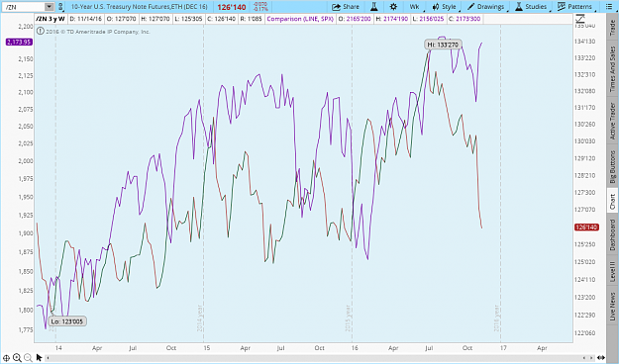Click the SPX 'C: 2173'300' value
Viewport: 619px width, 364px height.
464,19
